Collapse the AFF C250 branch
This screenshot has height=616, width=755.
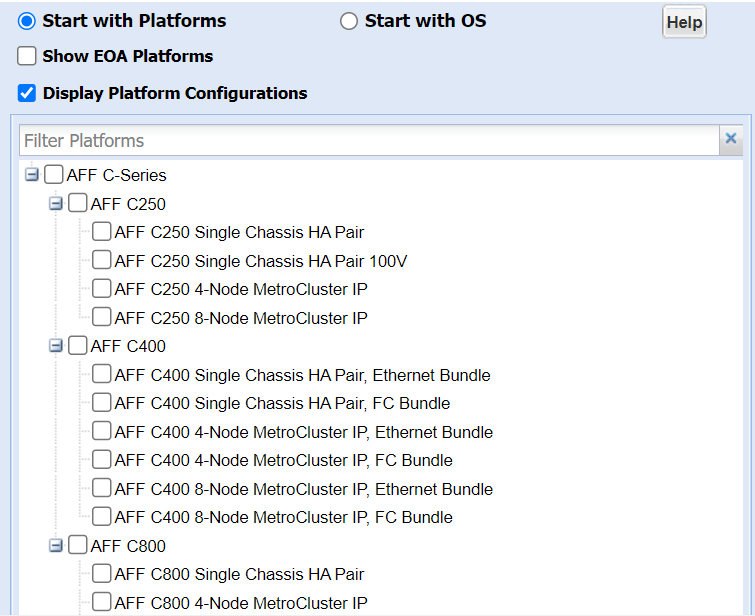coord(56,204)
